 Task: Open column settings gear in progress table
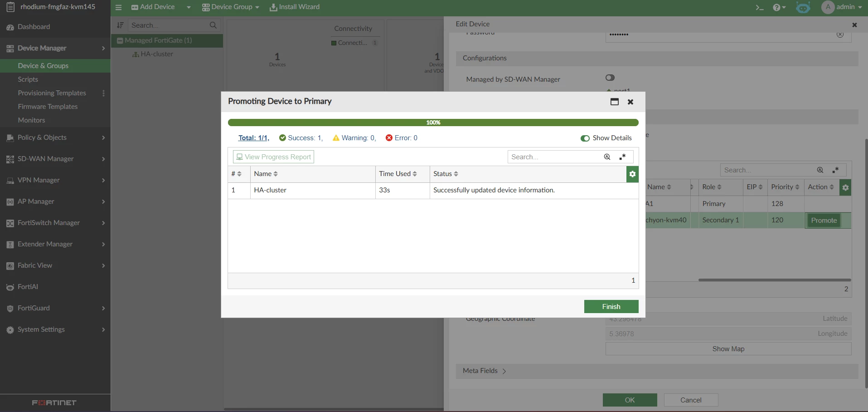pos(632,174)
